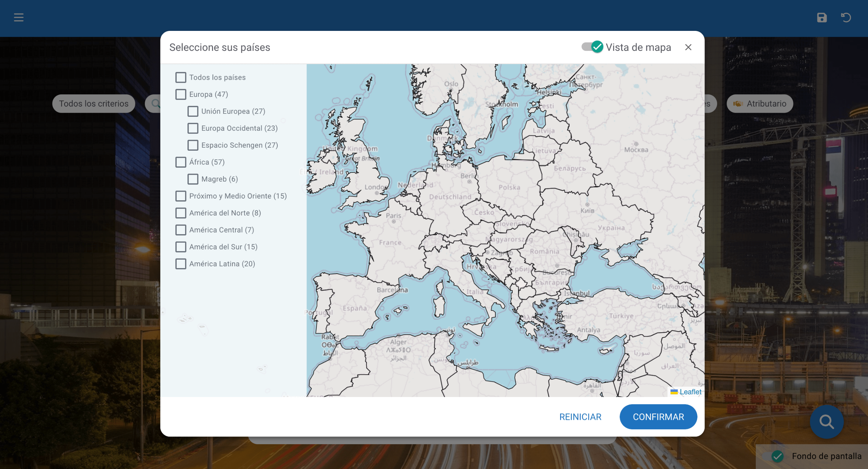Enable the África (57) checkbox
Screen dimensions: 868x469
181,162
